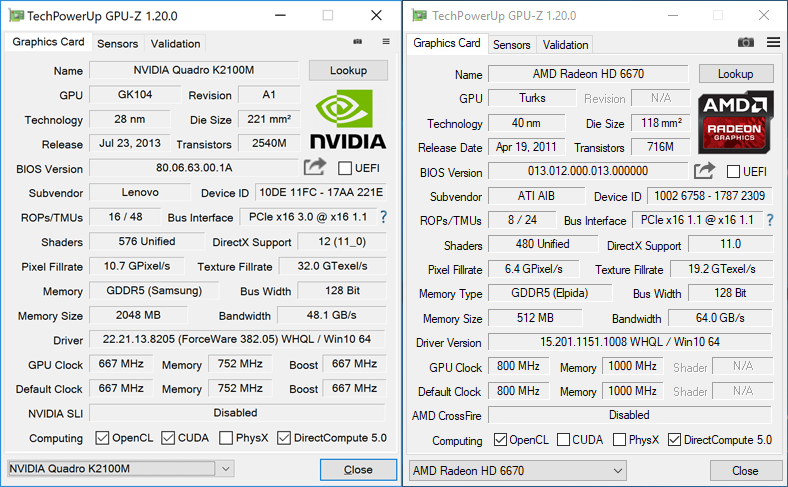Screen dimensions: 788x487
Task: Click the AMD Radeon Graphics logo
Action: click(x=735, y=122)
